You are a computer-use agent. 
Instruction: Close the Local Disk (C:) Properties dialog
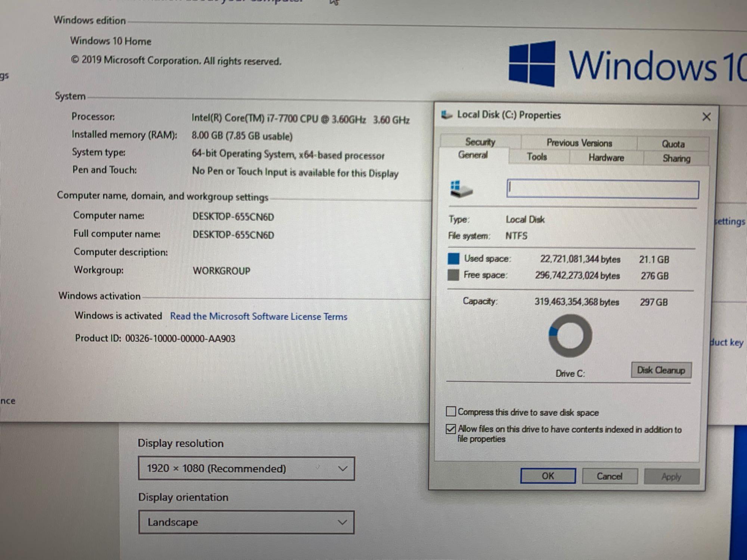pyautogui.click(x=706, y=117)
